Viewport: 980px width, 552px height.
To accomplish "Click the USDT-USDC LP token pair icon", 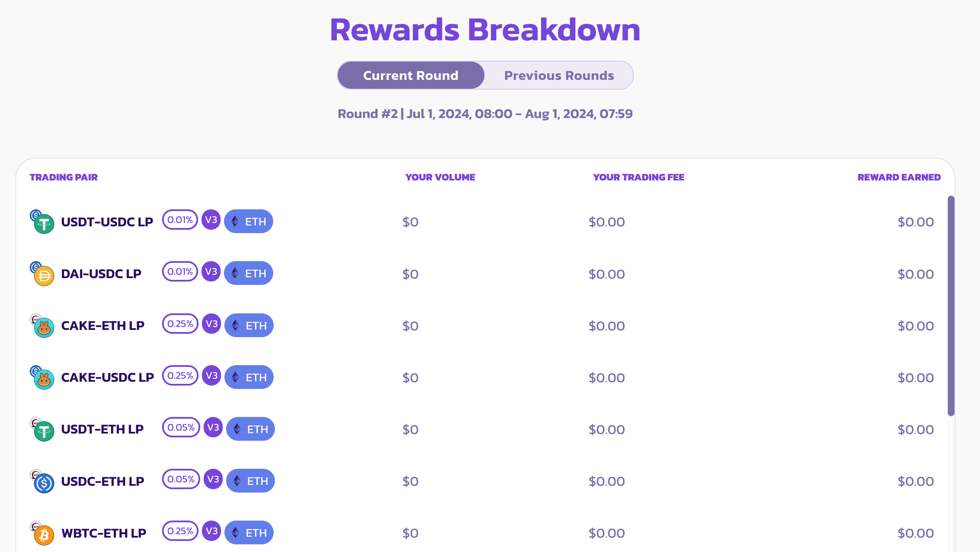I will (x=43, y=222).
